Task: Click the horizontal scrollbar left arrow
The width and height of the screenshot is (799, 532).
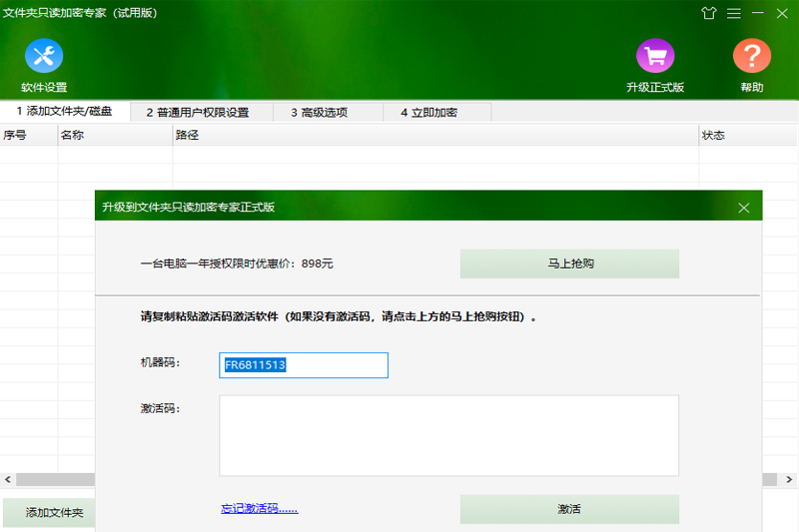Action: (x=8, y=479)
